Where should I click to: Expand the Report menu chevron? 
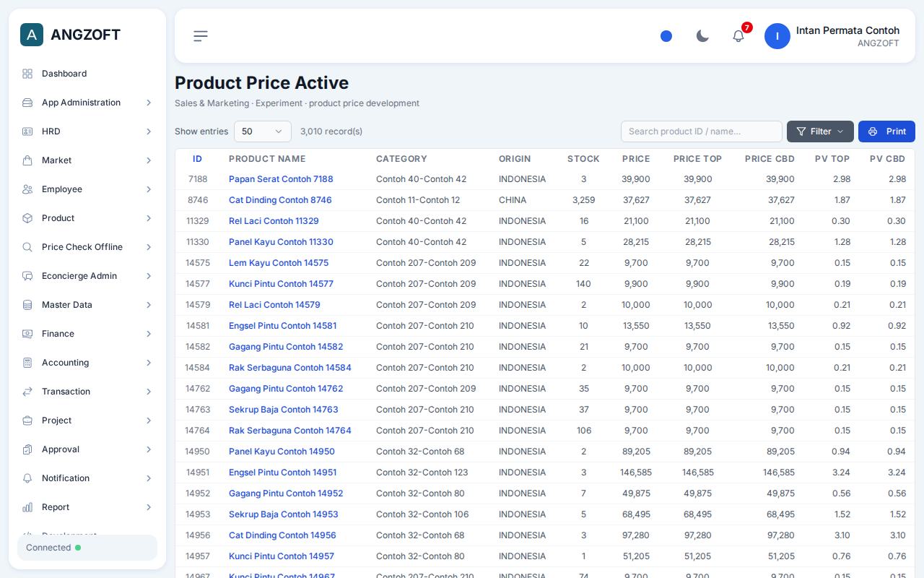pyautogui.click(x=149, y=507)
